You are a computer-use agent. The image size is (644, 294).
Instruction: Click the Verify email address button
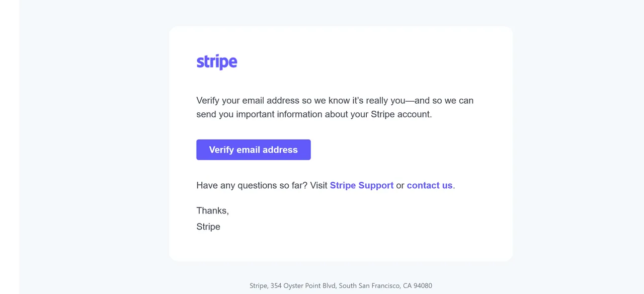pos(254,150)
